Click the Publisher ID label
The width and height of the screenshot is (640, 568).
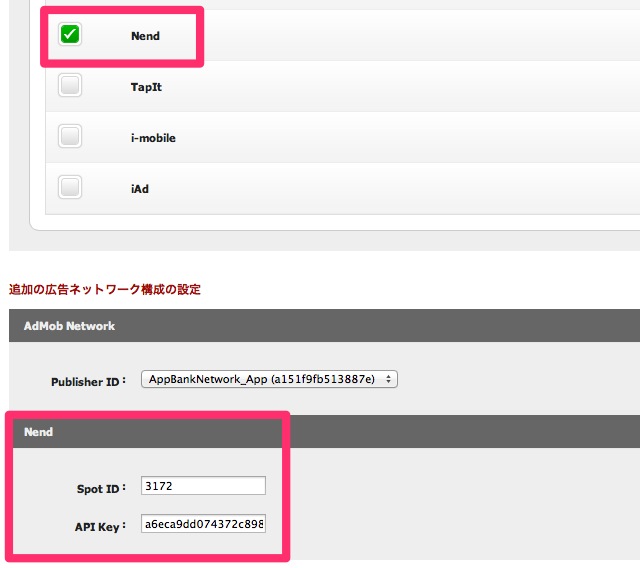88,382
